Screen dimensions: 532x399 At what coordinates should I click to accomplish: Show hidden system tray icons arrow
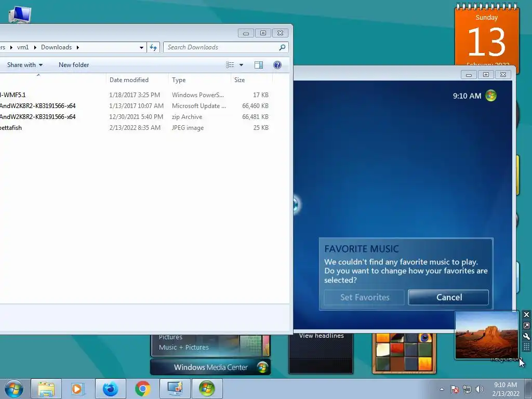442,389
